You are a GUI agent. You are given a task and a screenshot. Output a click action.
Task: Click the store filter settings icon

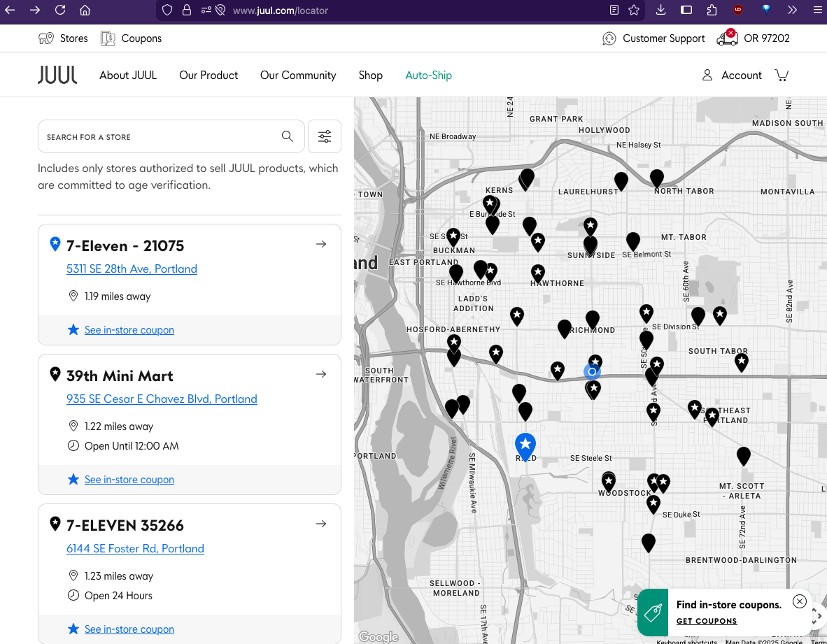pyautogui.click(x=325, y=136)
